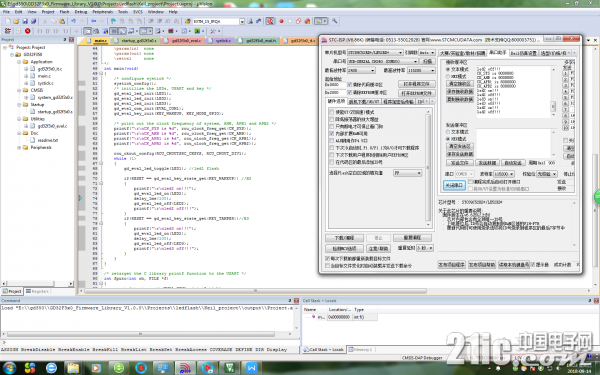Open the repeat delay seconds dropdown
Viewport: 600px width, 375px height.
(x=425, y=248)
